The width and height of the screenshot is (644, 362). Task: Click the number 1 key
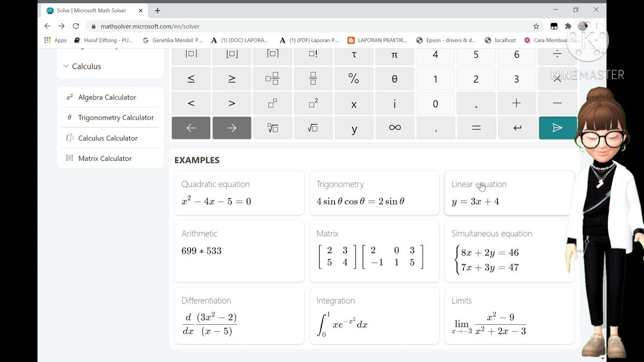(436, 78)
